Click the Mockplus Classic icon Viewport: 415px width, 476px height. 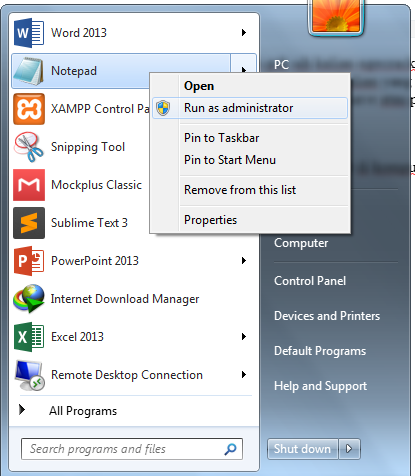tap(29, 185)
